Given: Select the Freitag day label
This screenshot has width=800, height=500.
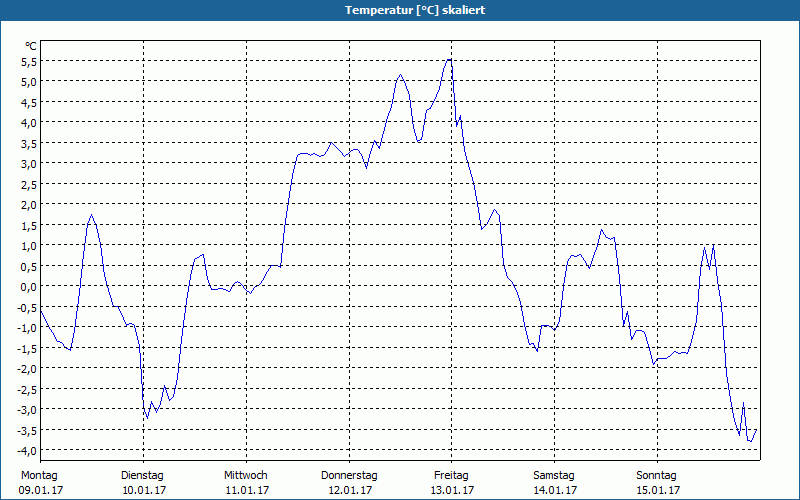Looking at the screenshot, I should (x=452, y=476).
